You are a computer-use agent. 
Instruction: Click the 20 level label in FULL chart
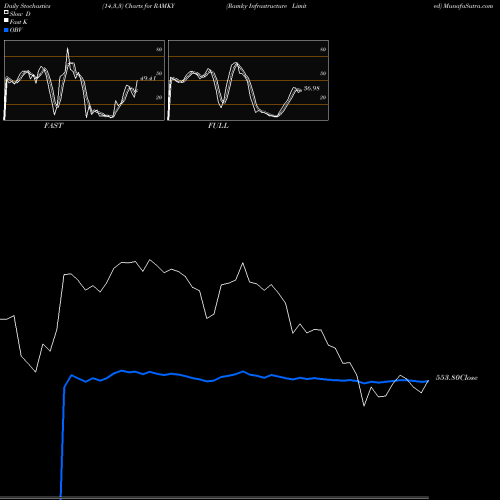[323, 97]
